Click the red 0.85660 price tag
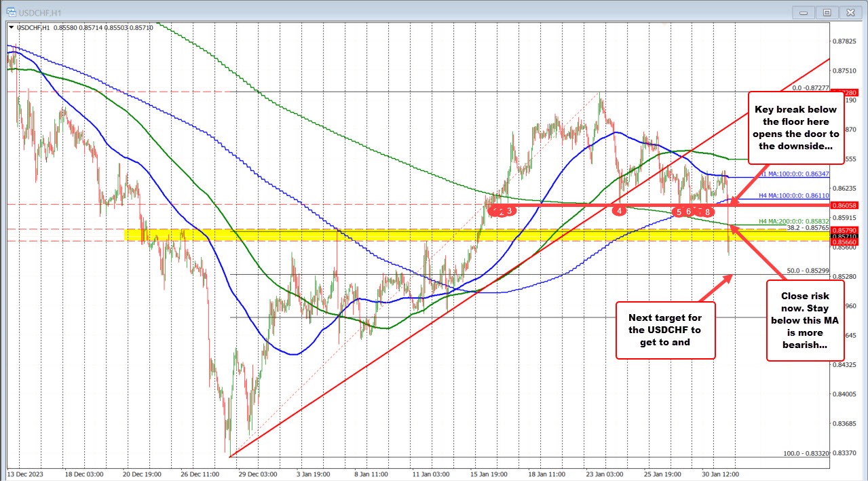 844,242
